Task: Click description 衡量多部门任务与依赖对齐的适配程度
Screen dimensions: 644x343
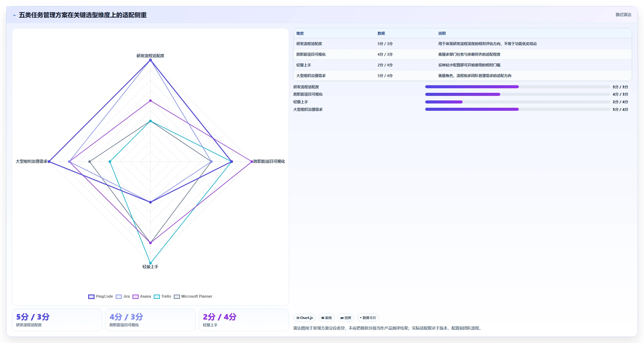Action: (x=469, y=54)
